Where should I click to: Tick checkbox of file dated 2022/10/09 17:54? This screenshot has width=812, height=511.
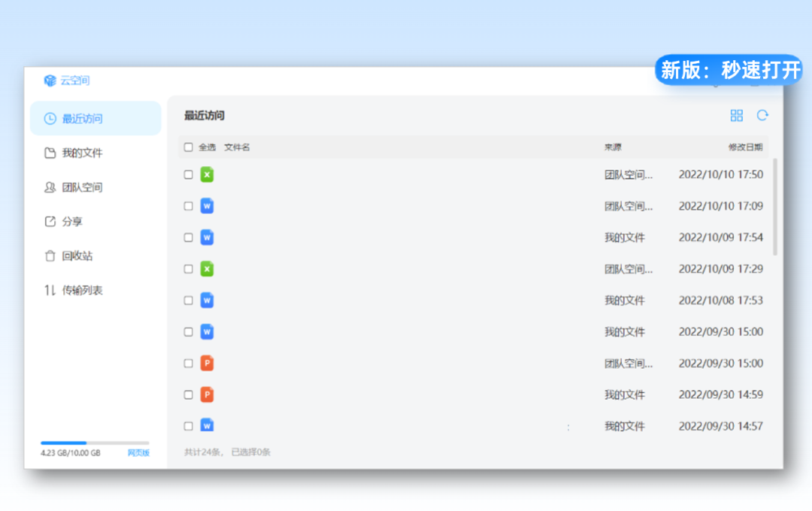189,237
